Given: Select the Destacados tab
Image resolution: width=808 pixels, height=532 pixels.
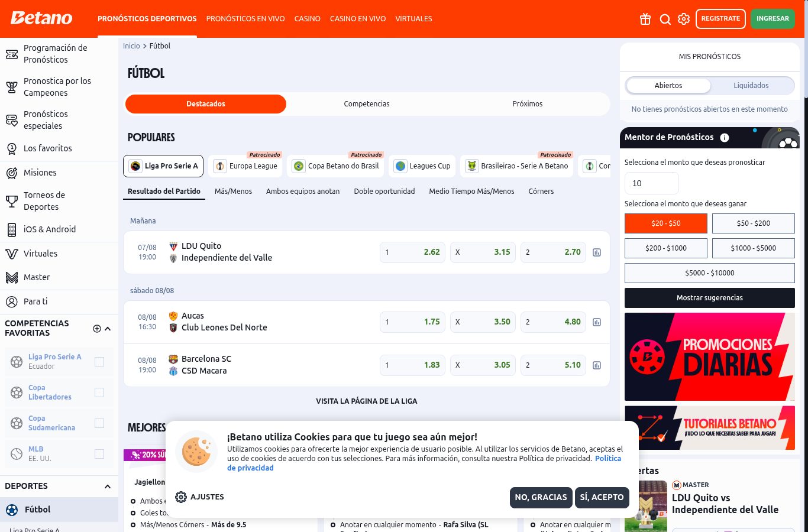Looking at the screenshot, I should 206,104.
